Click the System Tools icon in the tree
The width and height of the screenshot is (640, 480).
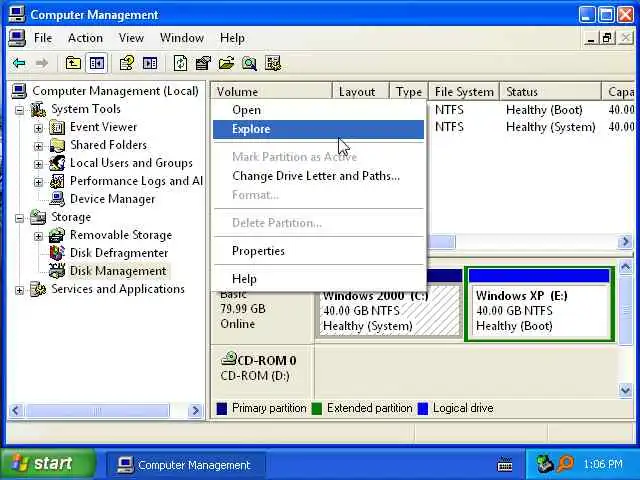(38, 109)
